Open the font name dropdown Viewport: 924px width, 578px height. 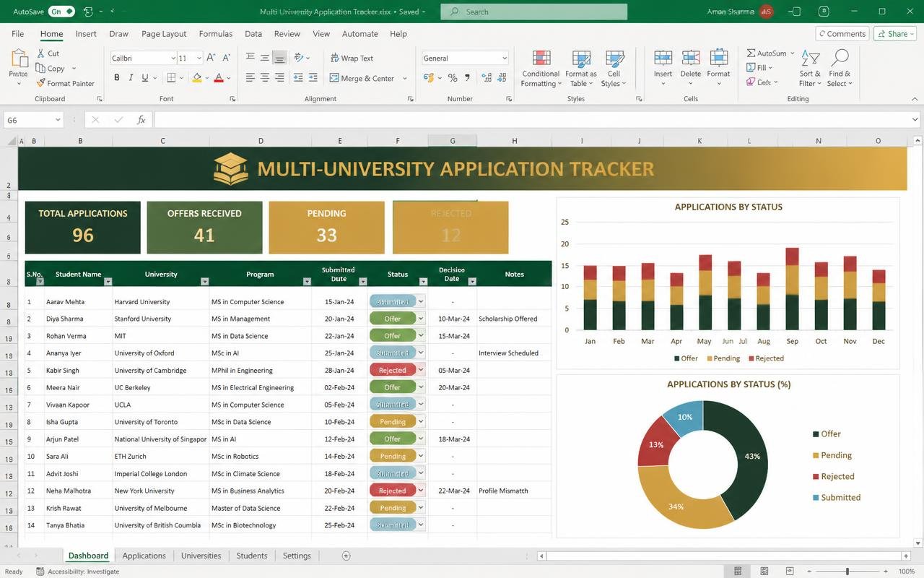click(x=173, y=59)
